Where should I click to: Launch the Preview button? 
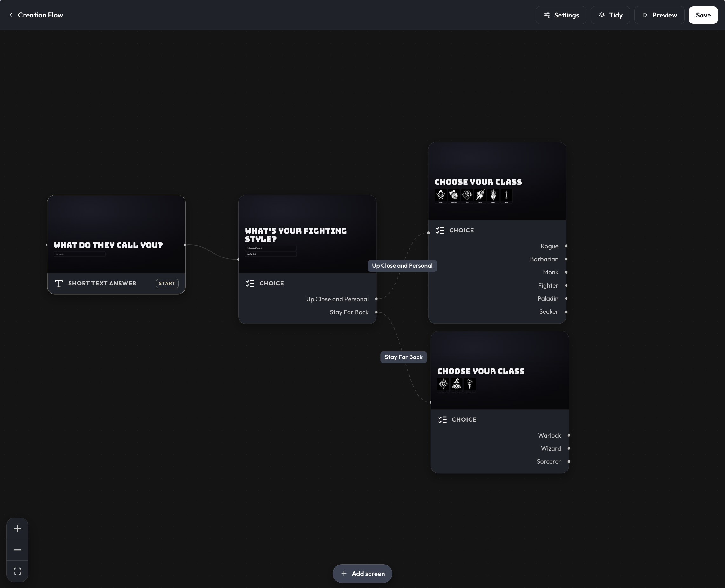(659, 15)
